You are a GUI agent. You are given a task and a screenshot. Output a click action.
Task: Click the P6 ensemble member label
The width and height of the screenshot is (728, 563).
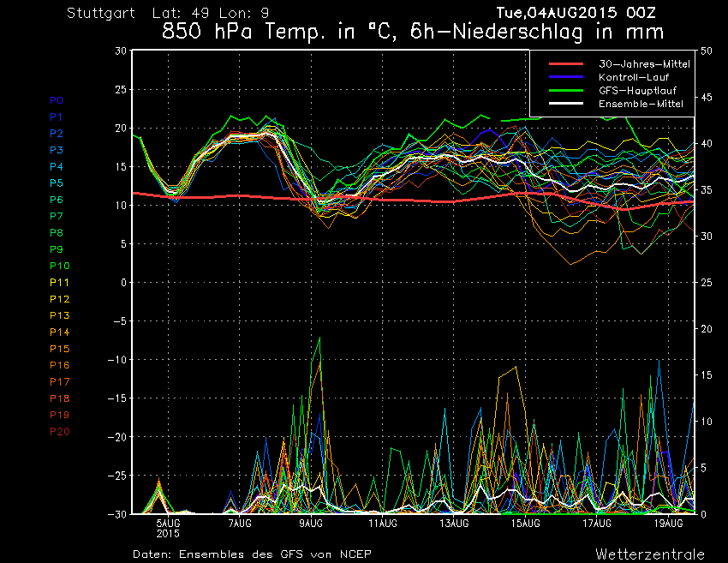(x=57, y=200)
